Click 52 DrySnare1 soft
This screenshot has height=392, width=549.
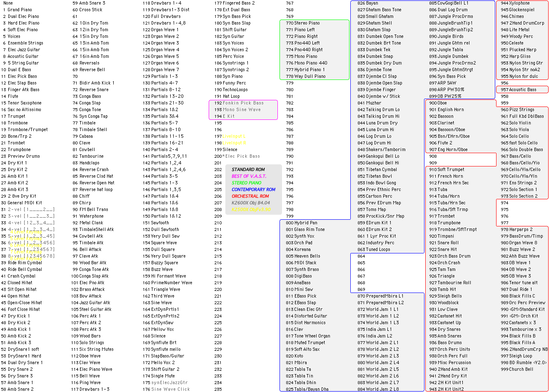[x=20, y=349]
